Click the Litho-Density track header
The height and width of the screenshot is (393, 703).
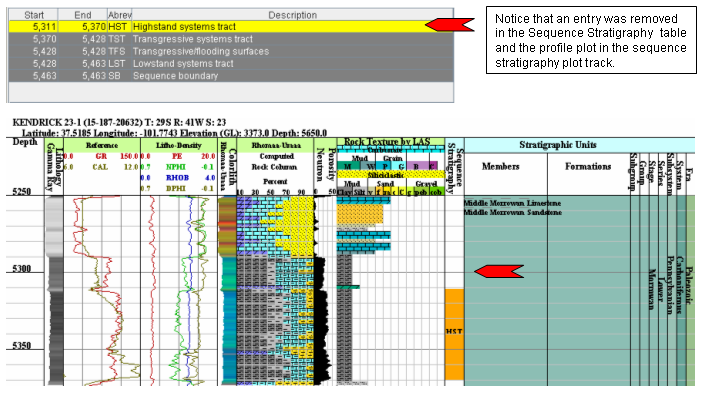click(178, 145)
